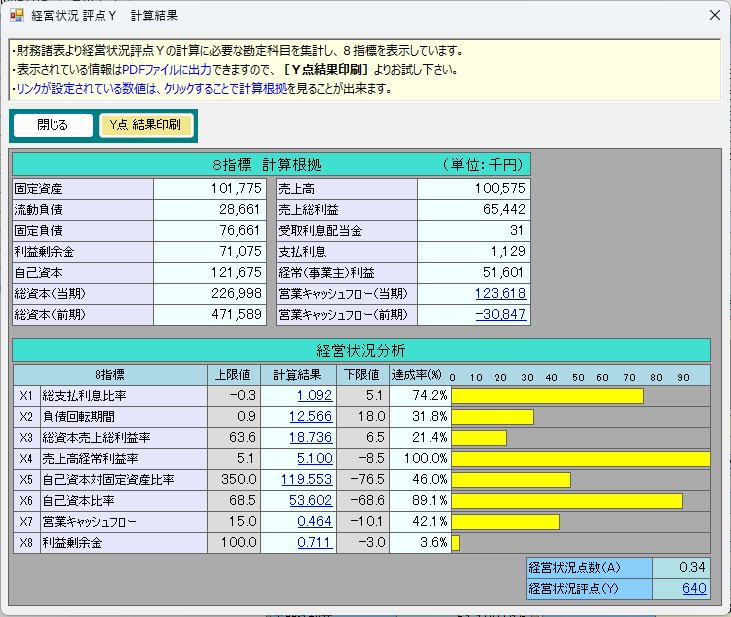Open the 経営状況評点(Y) link 640
The height and width of the screenshot is (617, 731).
694,589
